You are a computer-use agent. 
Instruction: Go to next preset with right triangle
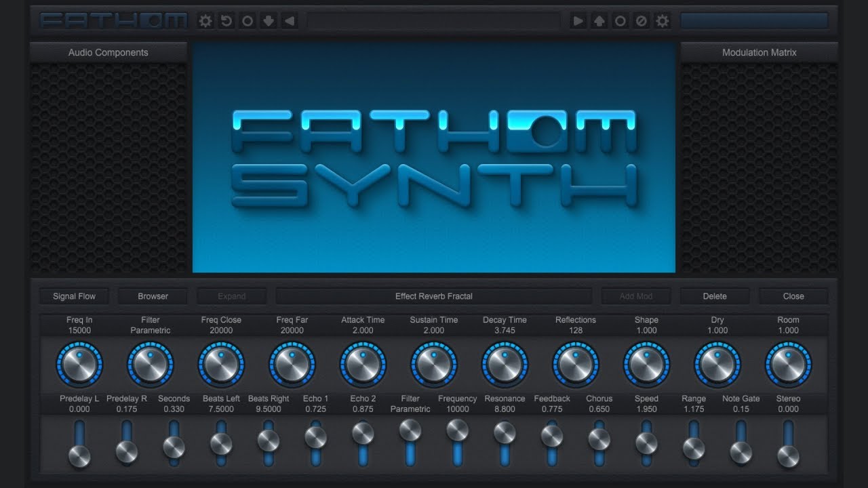pos(578,21)
